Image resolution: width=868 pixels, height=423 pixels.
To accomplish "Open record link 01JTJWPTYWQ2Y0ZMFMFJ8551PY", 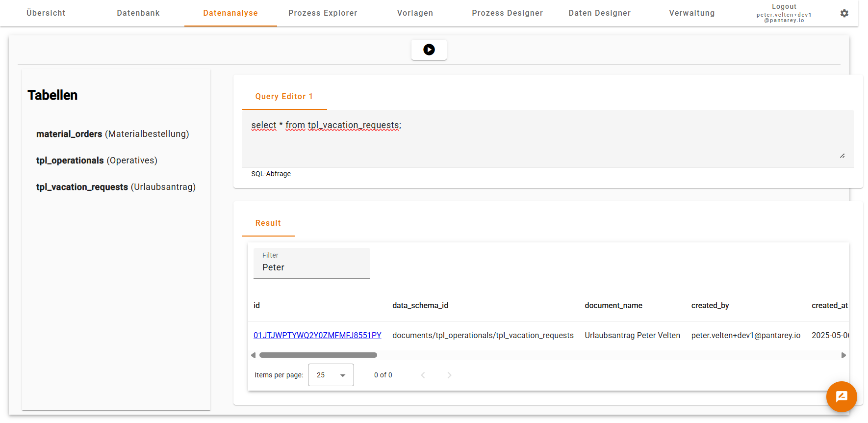I will pyautogui.click(x=317, y=335).
